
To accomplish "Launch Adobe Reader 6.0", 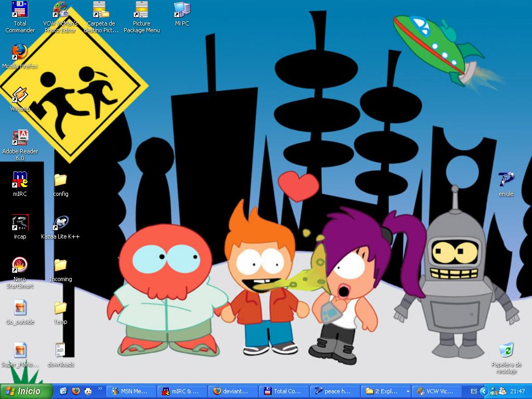I will pyautogui.click(x=20, y=138).
